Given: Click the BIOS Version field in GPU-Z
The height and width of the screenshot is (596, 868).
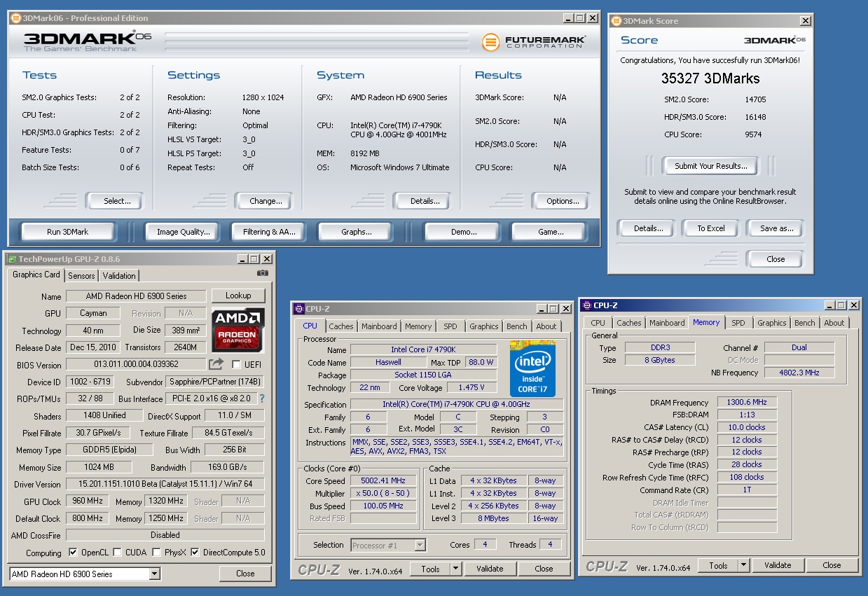Looking at the screenshot, I should pos(136,364).
